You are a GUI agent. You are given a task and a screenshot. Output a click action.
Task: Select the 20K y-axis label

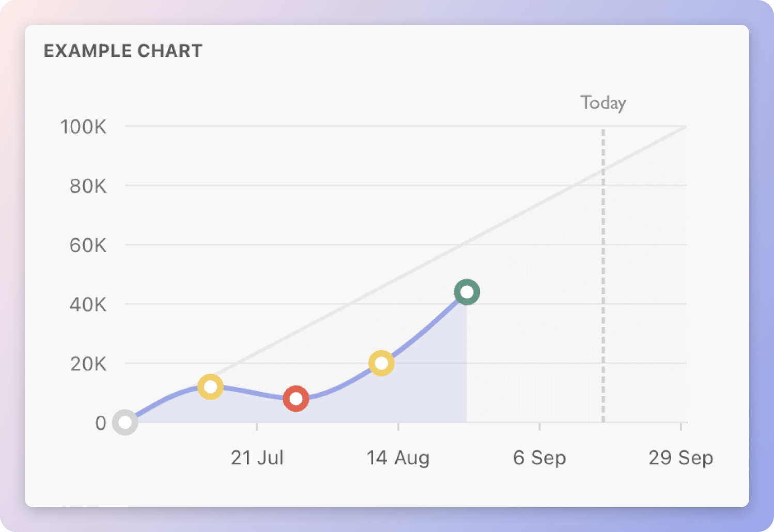tap(88, 364)
